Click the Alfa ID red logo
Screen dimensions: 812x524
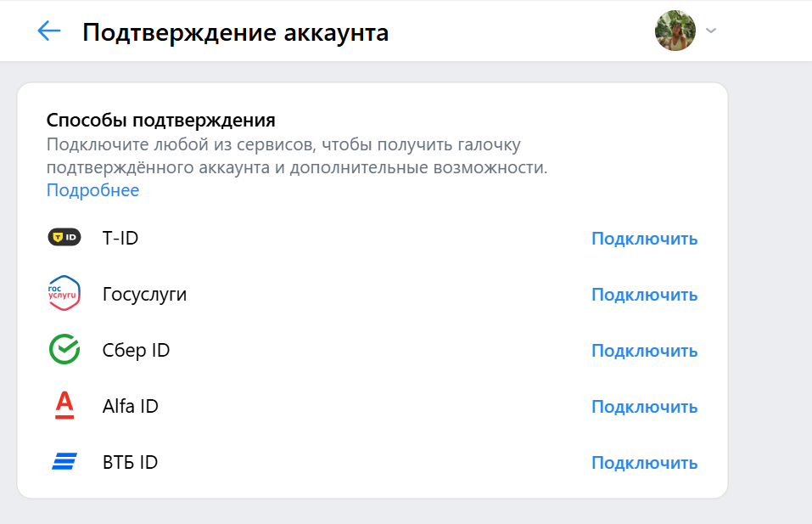click(x=64, y=406)
